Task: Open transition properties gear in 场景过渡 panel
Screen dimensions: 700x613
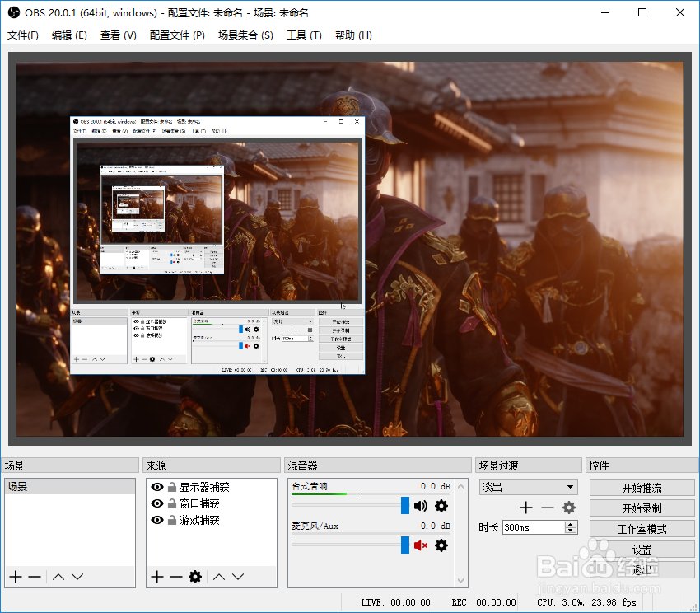Action: click(x=567, y=508)
